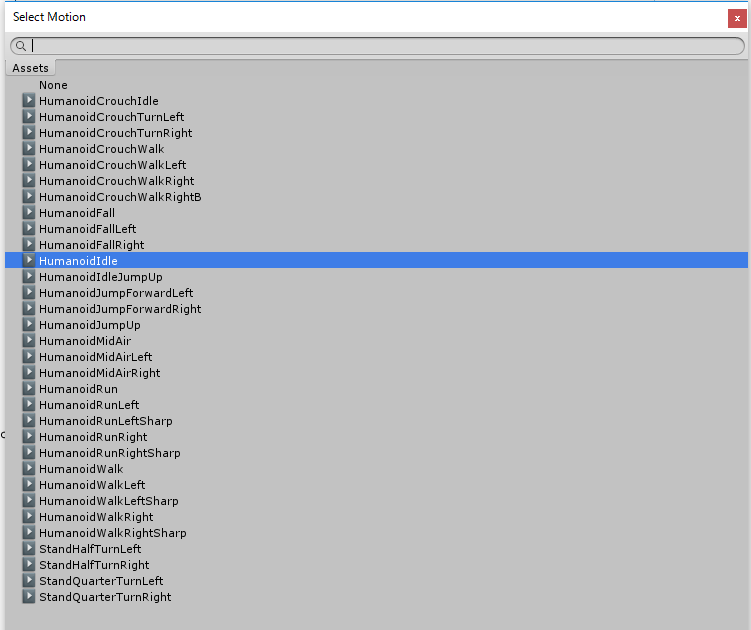Click the animation icon beside HumanoidCrouchIdle
The height and width of the screenshot is (630, 751).
(x=29, y=101)
